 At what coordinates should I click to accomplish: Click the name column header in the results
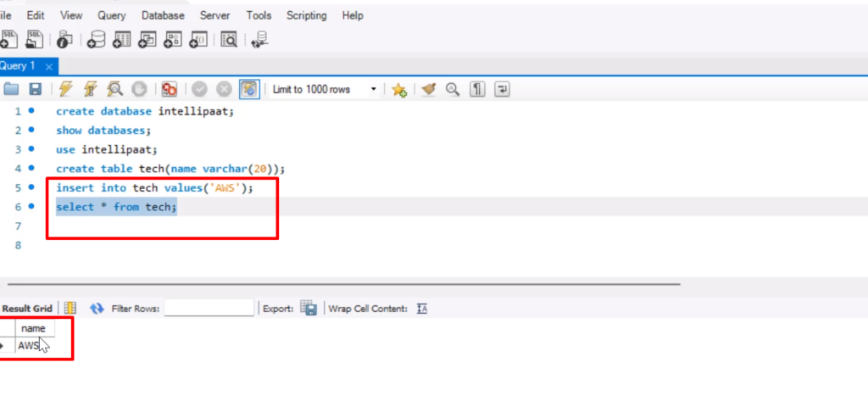(33, 328)
